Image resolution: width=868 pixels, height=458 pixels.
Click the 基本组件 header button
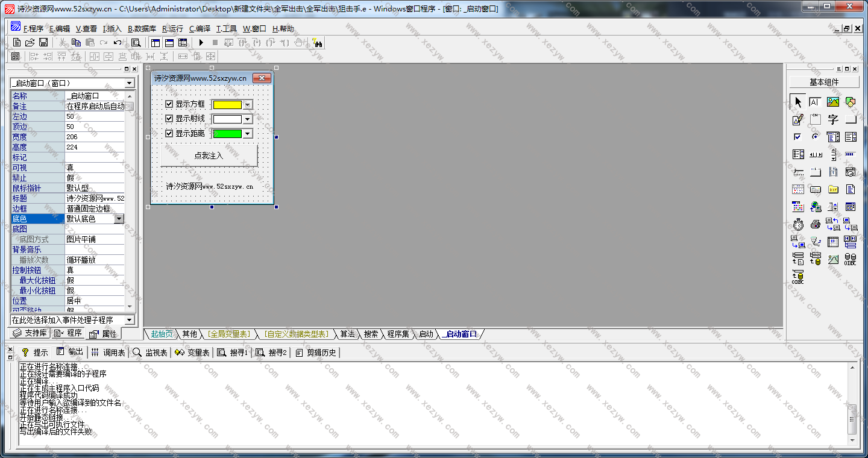(x=823, y=82)
